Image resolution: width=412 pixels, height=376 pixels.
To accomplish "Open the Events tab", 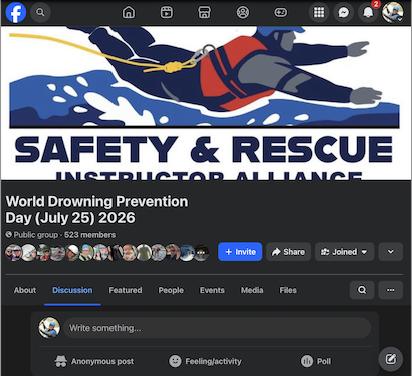I will pos(212,290).
